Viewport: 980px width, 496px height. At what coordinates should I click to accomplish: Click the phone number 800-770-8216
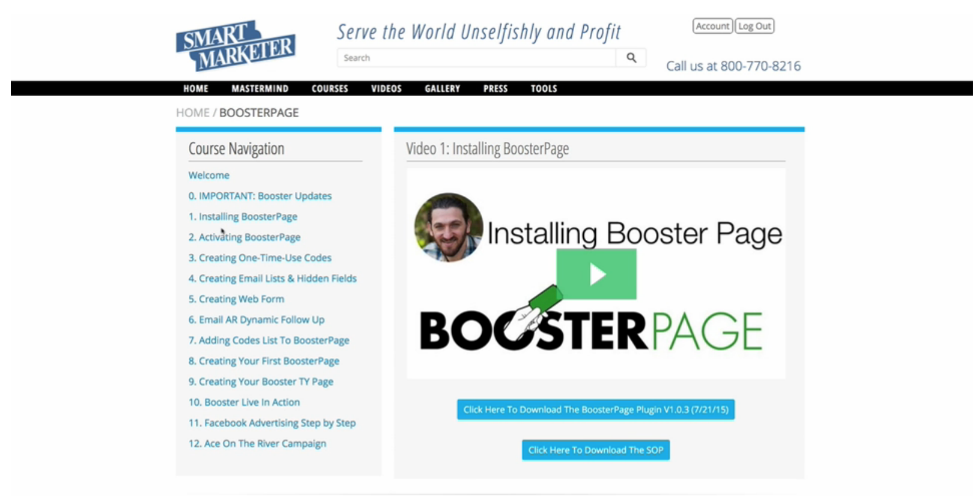coord(761,66)
